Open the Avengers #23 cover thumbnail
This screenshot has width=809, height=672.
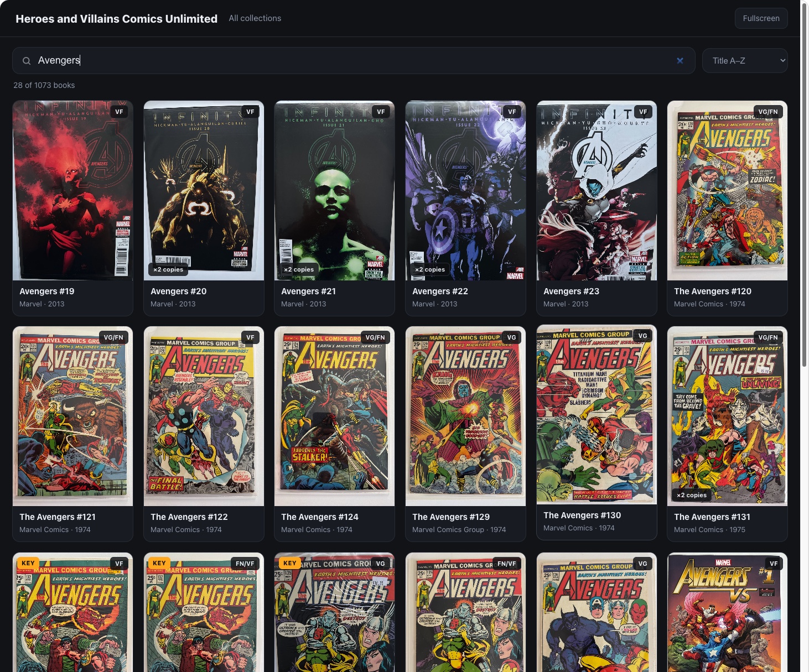(597, 190)
